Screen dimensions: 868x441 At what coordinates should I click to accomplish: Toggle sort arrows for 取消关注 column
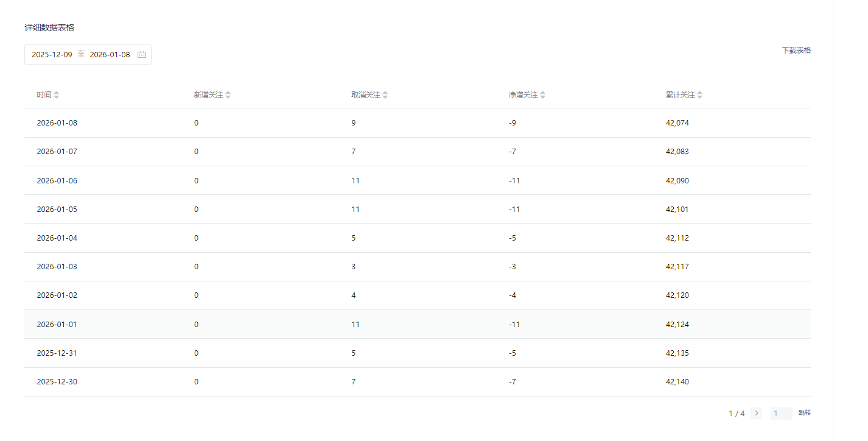coord(385,95)
